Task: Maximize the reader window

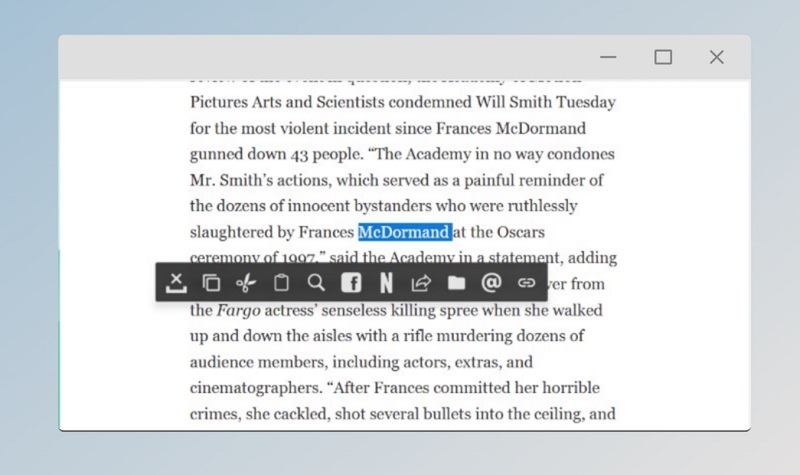Action: click(663, 57)
